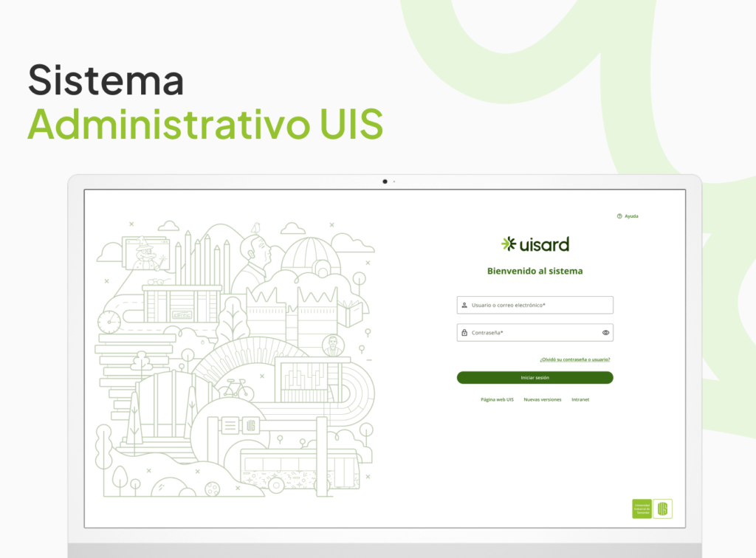Viewport: 756px width, 558px height.
Task: Click the round clock in the illustration
Action: click(109, 321)
